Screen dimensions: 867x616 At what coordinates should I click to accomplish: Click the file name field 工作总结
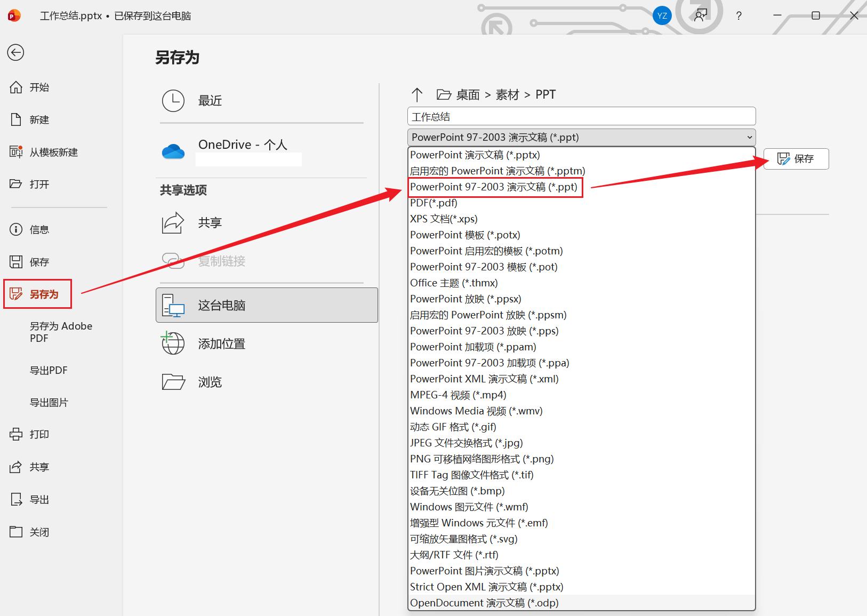(581, 116)
